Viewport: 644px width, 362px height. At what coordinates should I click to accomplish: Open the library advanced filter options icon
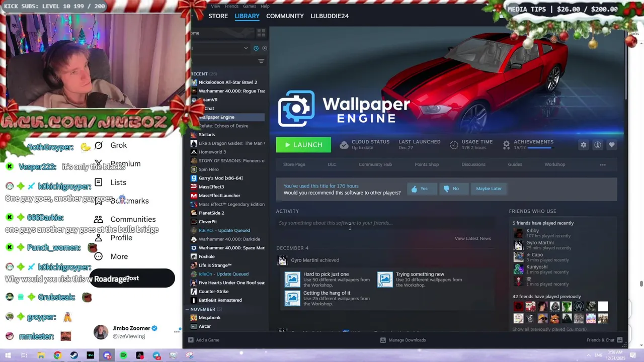pyautogui.click(x=261, y=61)
